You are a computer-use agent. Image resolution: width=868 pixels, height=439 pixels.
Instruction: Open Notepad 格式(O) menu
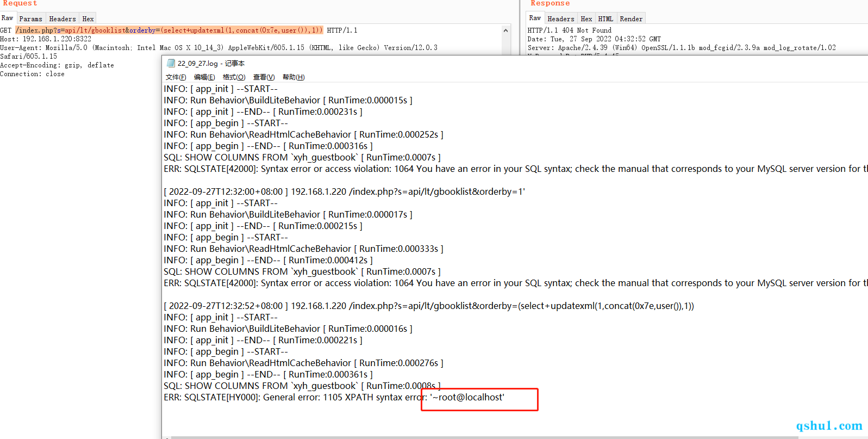234,77
